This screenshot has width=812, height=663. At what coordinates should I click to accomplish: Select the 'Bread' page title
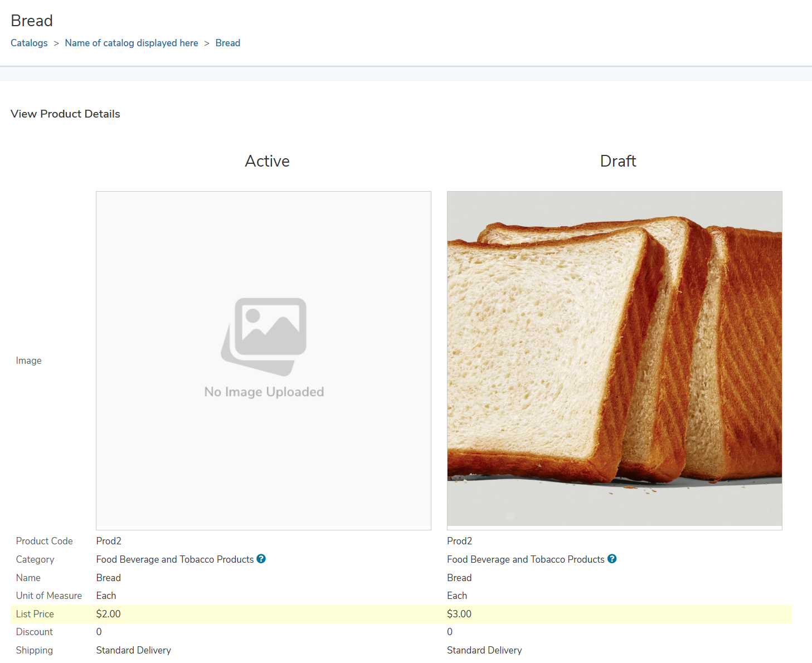point(32,21)
